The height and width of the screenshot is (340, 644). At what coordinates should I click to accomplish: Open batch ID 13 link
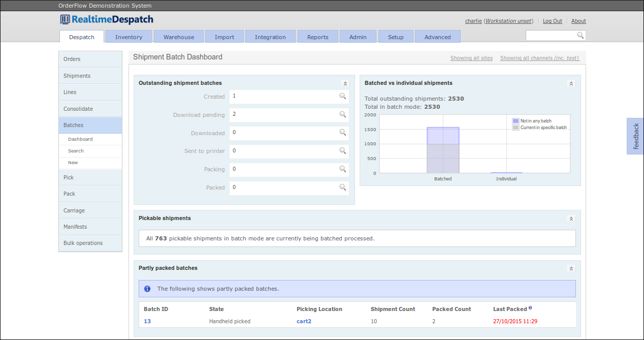[147, 321]
